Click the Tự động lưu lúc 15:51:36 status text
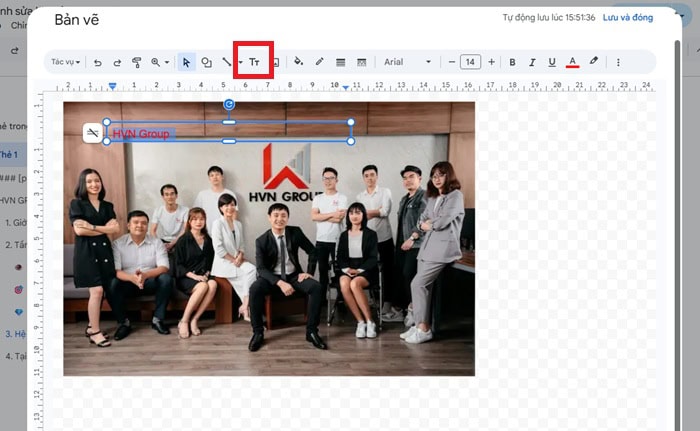Screen dimensions: 700x431 coord(549,17)
